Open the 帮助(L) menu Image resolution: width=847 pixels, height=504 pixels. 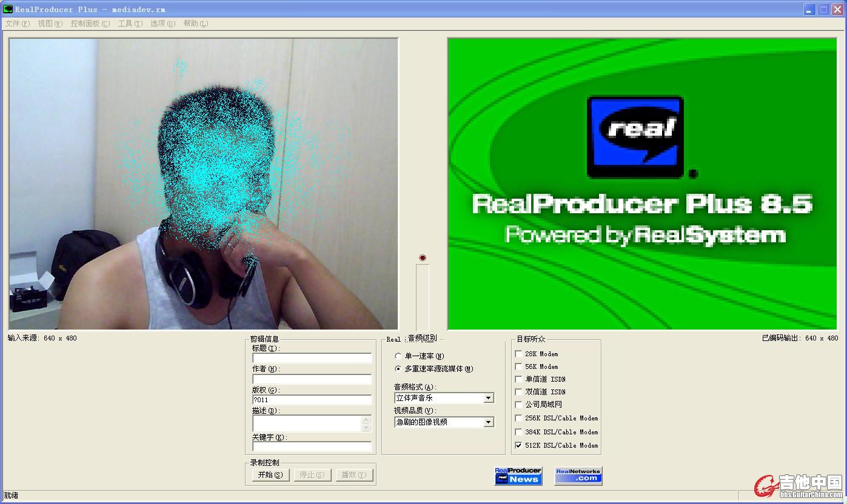pyautogui.click(x=195, y=24)
